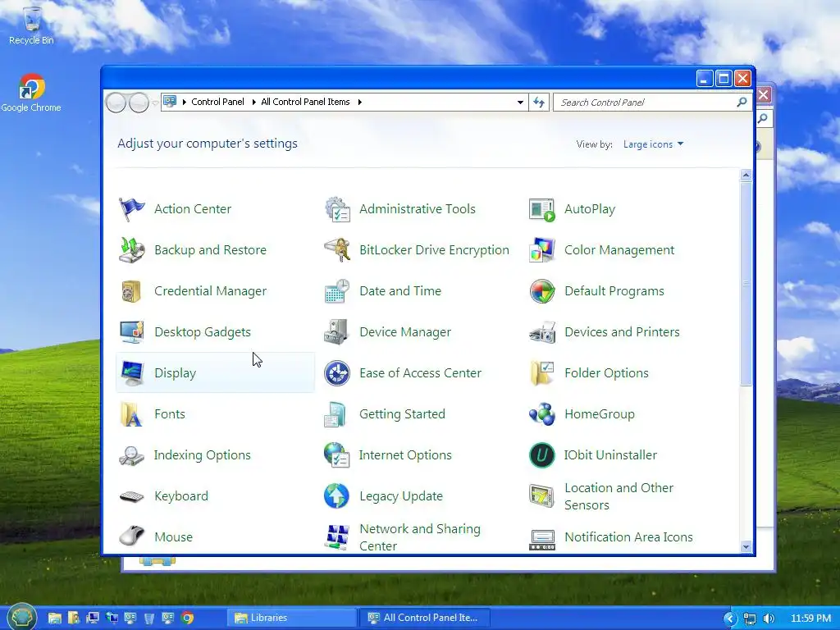
Task: Open IObit Uninstaller icon
Action: [542, 455]
